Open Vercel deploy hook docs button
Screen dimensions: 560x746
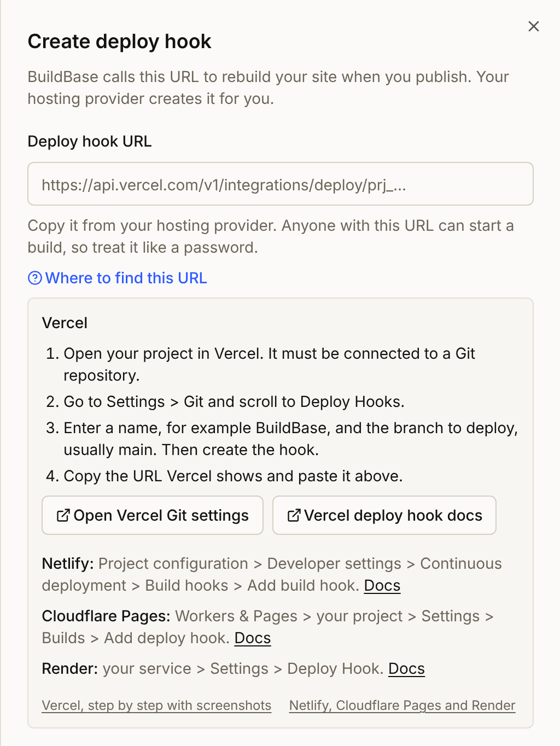(x=384, y=515)
